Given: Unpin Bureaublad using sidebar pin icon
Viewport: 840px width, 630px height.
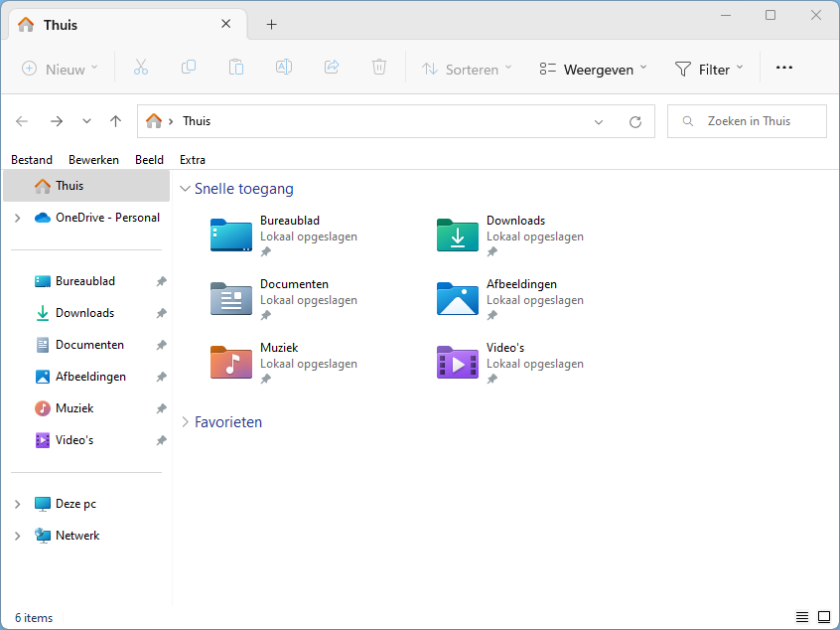Looking at the screenshot, I should [162, 281].
